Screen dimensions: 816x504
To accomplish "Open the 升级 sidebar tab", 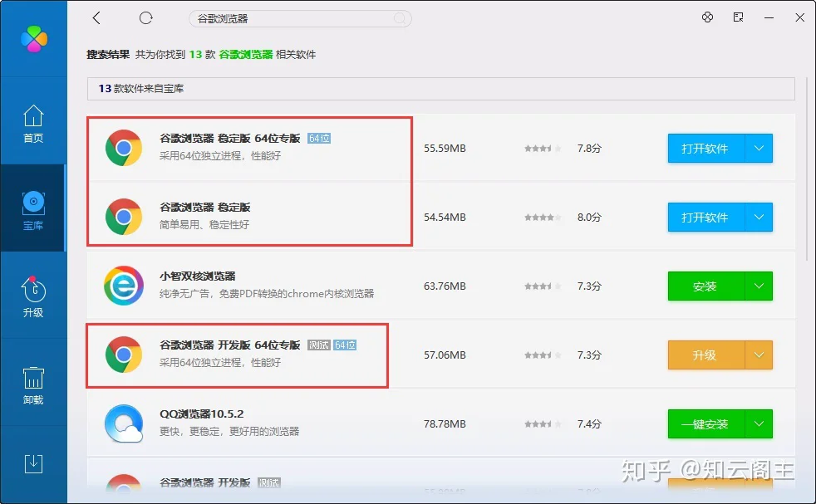I will coord(33,296).
